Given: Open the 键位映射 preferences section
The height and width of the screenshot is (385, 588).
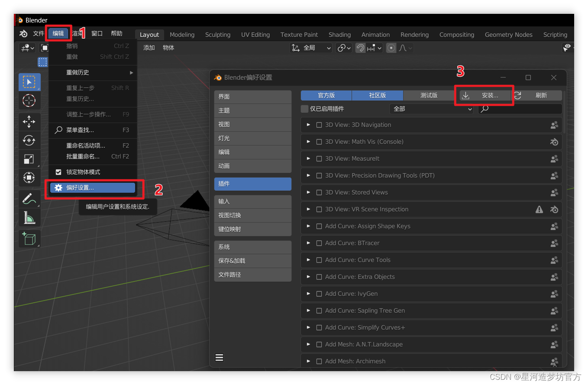Looking at the screenshot, I should [x=253, y=229].
